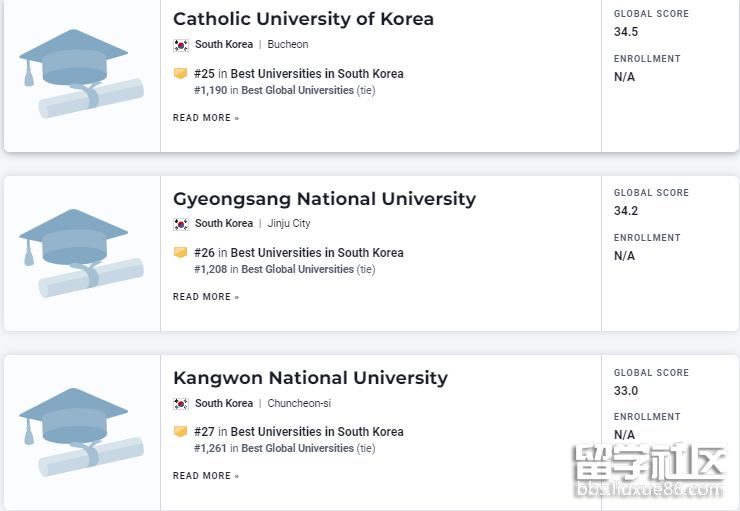
Task: Click Catholic University of Korea graduation cap icon
Action: pyautogui.click(x=81, y=70)
